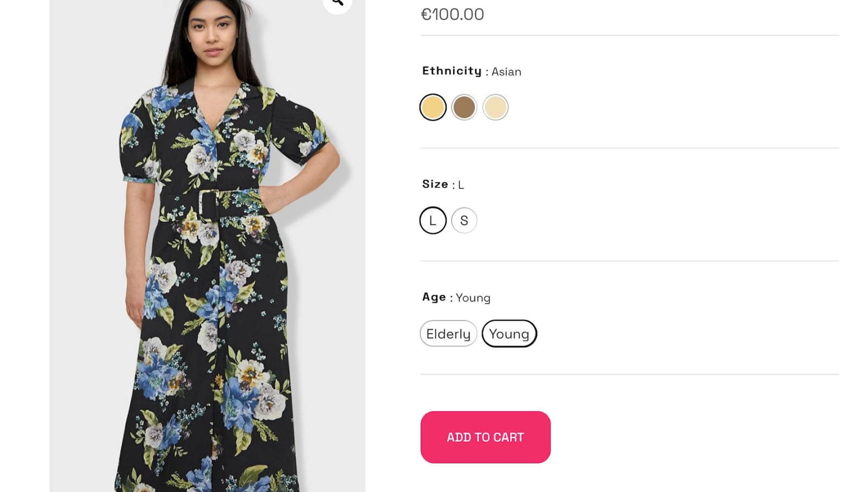
Task: Select the golden yellow ethnicity swatch
Action: pos(433,107)
